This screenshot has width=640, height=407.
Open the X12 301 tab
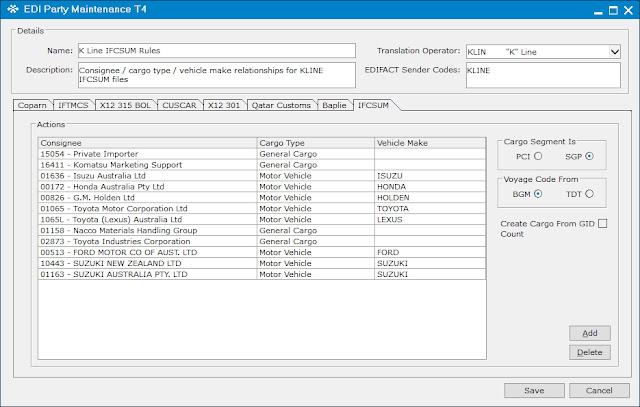(x=224, y=105)
